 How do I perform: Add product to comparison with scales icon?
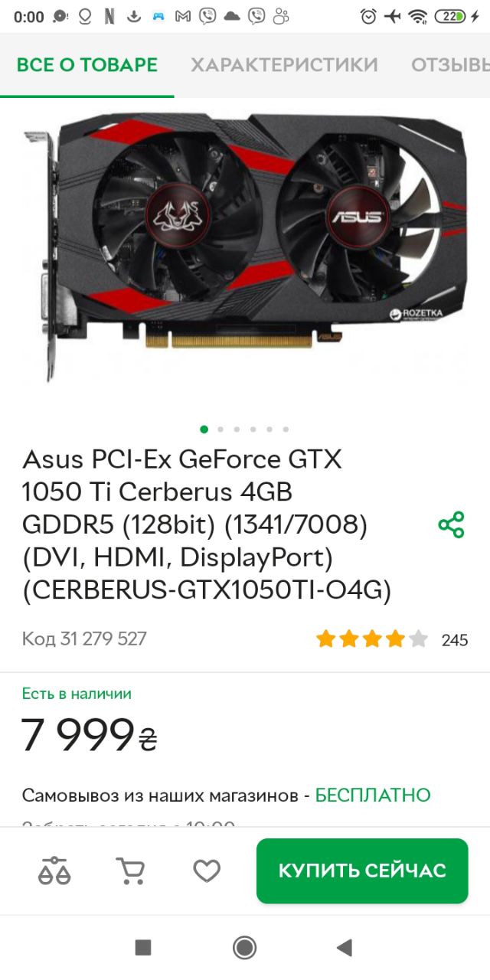(54, 871)
